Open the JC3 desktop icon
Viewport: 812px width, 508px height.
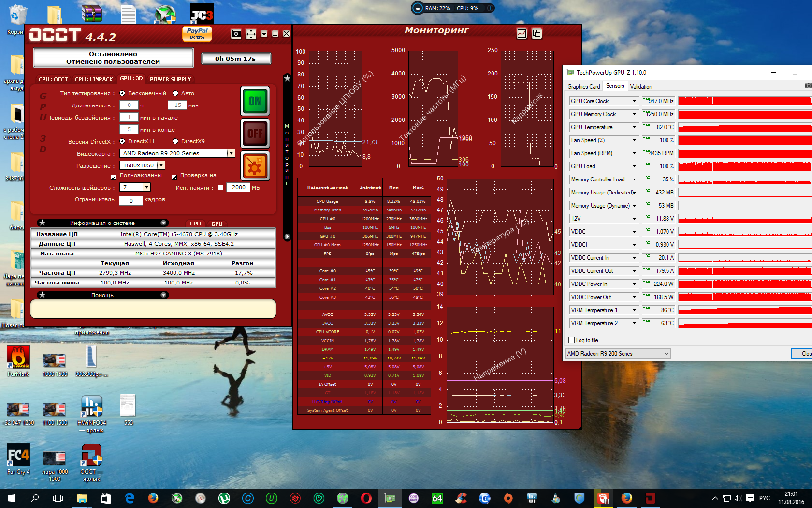202,14
